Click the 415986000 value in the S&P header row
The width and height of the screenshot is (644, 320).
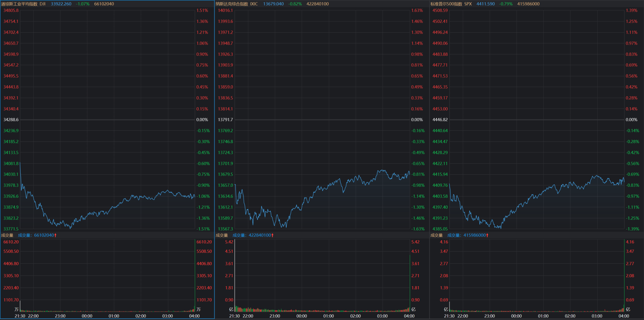529,4
